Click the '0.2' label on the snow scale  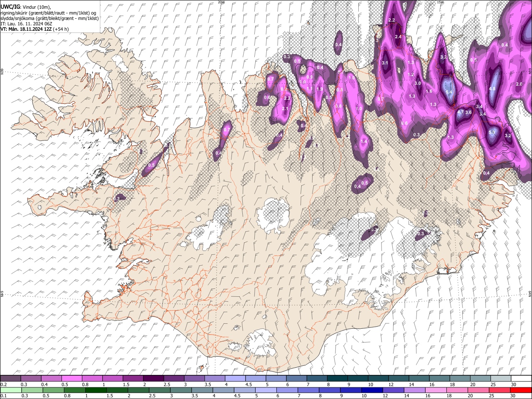pos(4,384)
